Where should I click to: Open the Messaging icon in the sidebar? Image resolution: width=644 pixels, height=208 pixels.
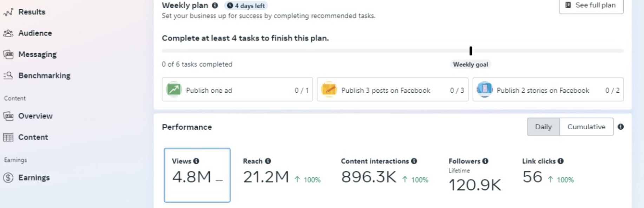click(x=8, y=54)
